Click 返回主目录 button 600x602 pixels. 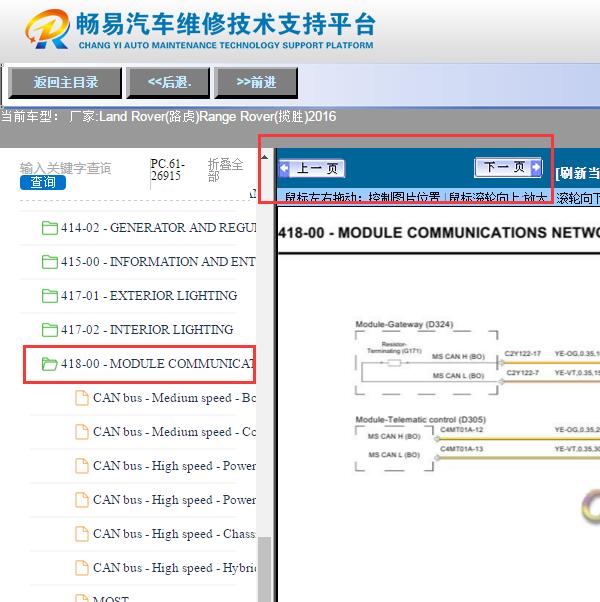(x=65, y=83)
